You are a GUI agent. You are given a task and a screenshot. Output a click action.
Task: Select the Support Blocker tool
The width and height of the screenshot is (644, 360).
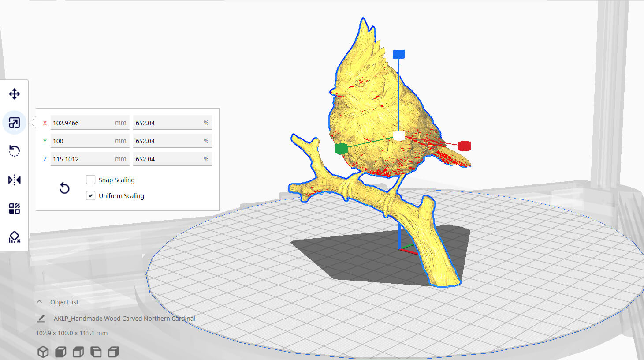[14, 237]
